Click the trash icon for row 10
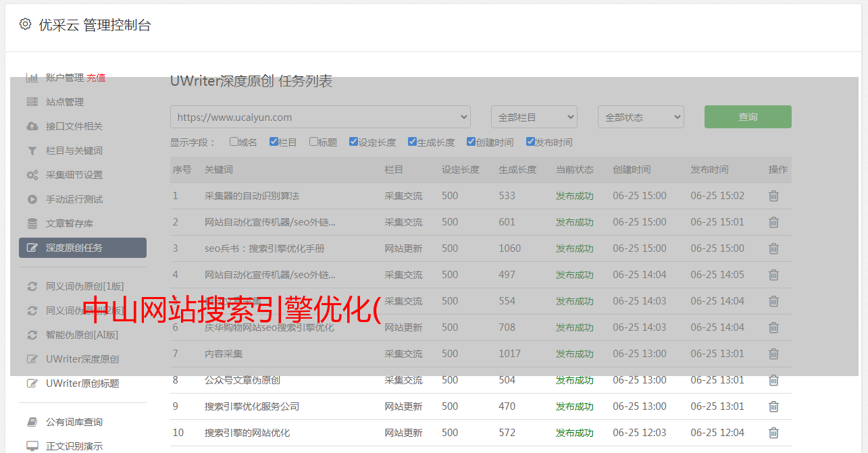 (773, 433)
